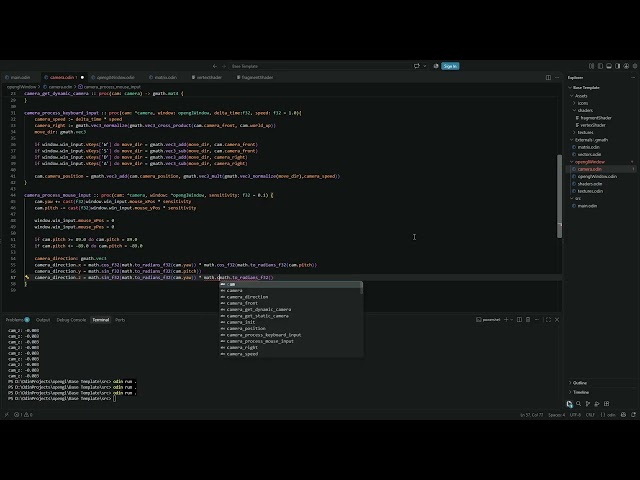Switch to the fragmentShader editor tab
Image resolution: width=640 pixels, height=480 pixels.
tap(257, 77)
